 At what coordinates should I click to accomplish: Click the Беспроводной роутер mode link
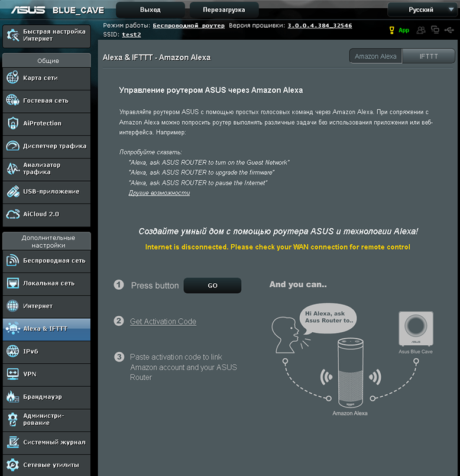(x=189, y=25)
